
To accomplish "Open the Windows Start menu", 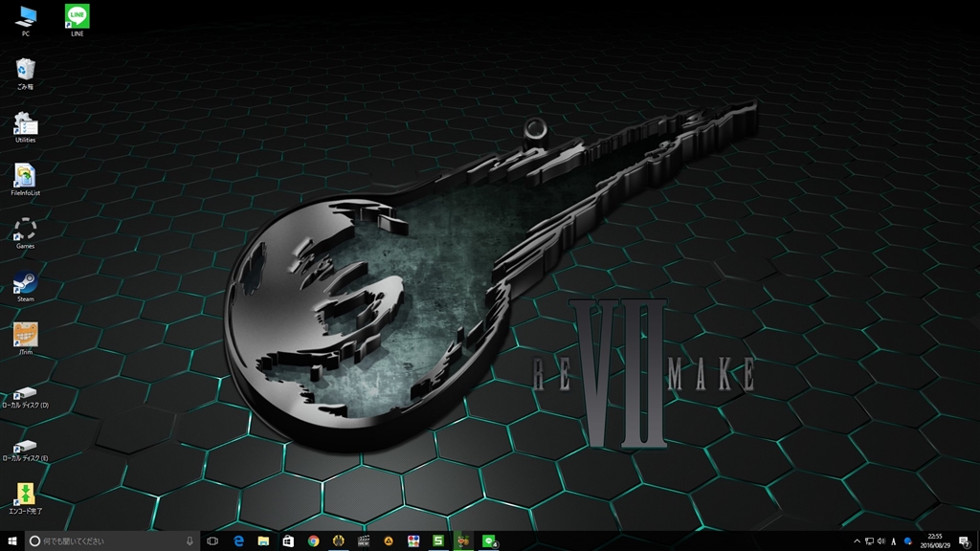I will [11, 541].
